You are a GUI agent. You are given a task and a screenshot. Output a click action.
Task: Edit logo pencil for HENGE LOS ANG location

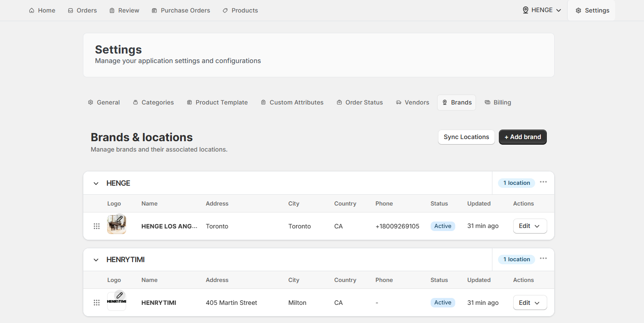pos(120,219)
